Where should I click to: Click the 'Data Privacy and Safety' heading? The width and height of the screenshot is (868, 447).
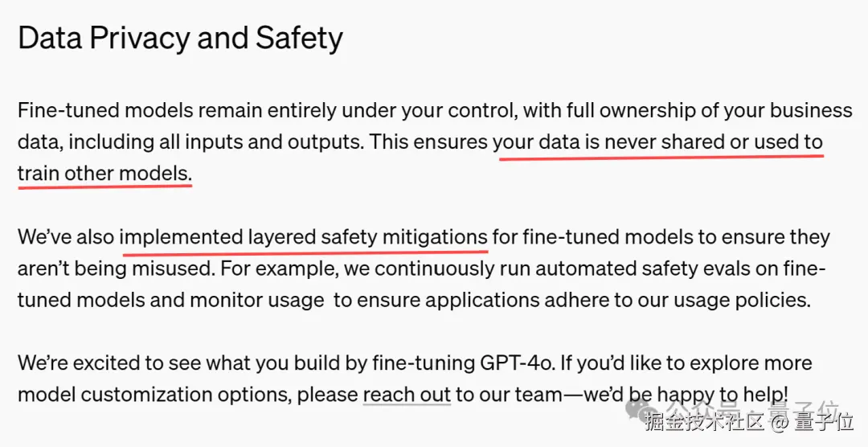181,39
